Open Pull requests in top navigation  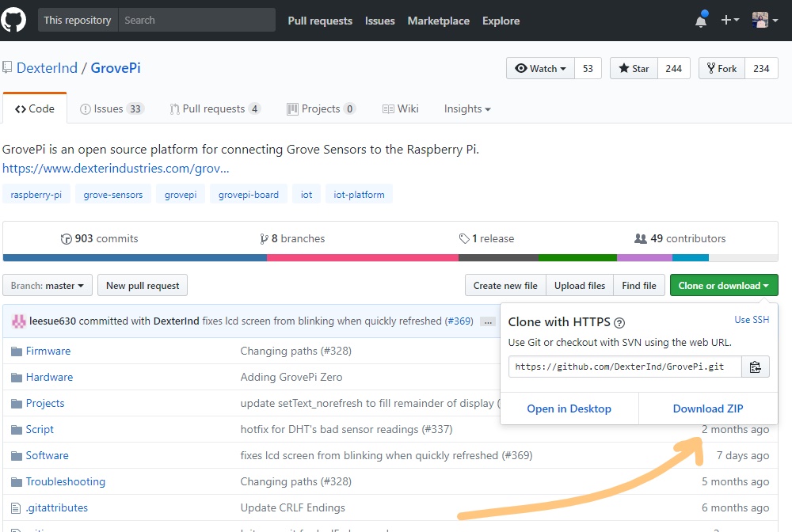tap(320, 21)
